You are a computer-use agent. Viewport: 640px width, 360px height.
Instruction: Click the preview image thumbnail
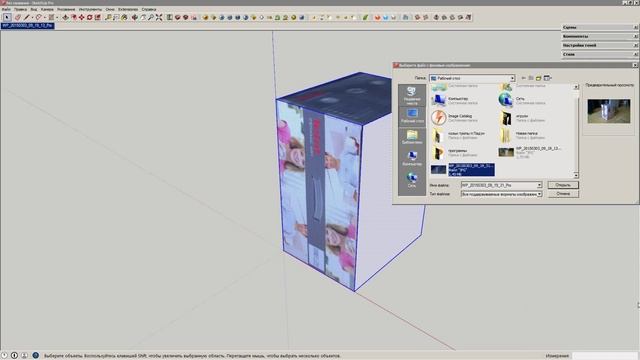click(609, 111)
